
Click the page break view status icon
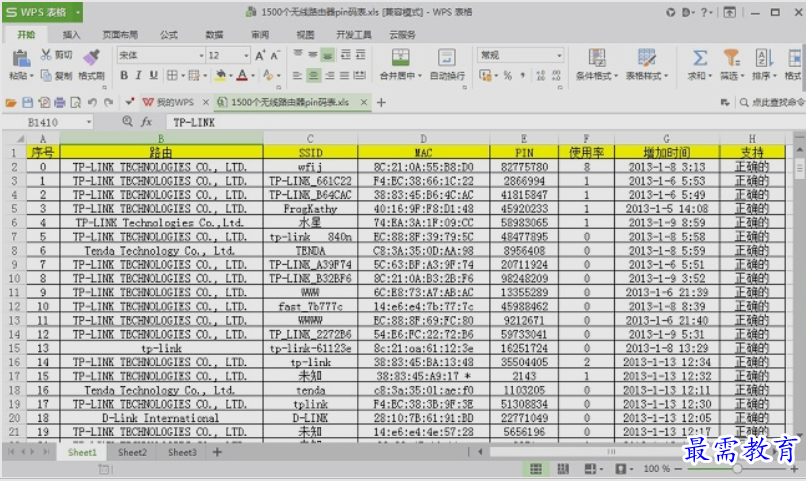pos(563,469)
